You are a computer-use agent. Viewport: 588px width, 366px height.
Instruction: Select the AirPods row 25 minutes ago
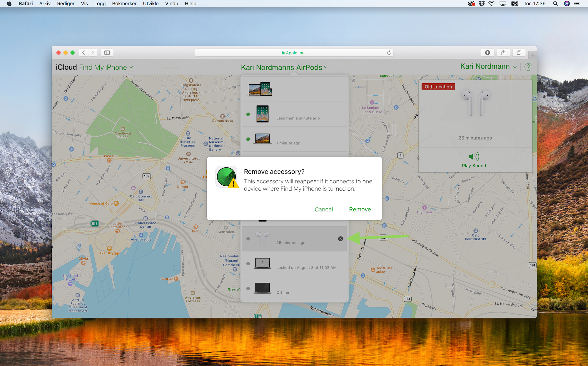pyautogui.click(x=294, y=239)
